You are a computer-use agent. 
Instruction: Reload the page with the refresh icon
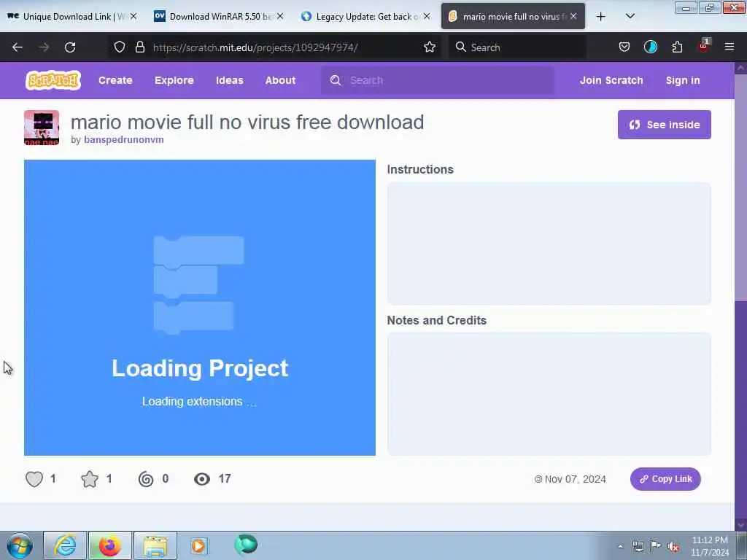click(x=70, y=47)
